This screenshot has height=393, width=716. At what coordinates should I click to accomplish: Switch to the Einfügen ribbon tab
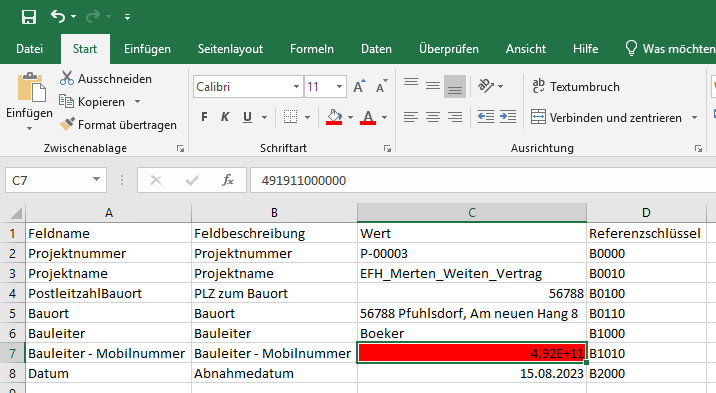(x=147, y=49)
